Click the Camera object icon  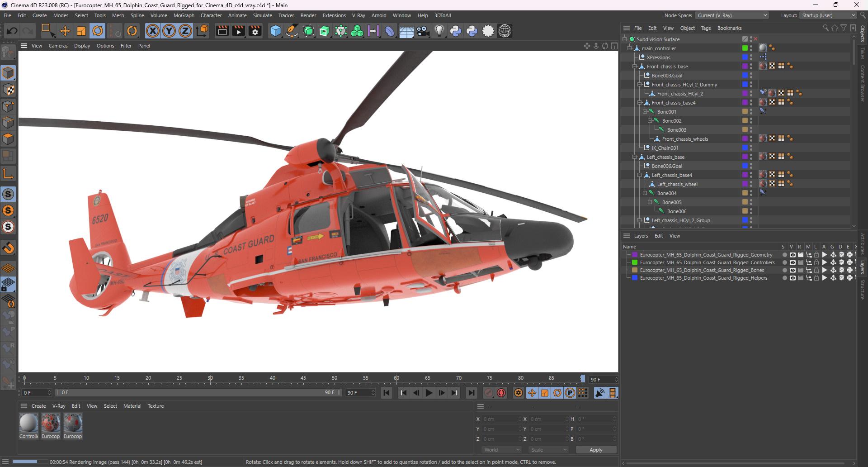[423, 31]
